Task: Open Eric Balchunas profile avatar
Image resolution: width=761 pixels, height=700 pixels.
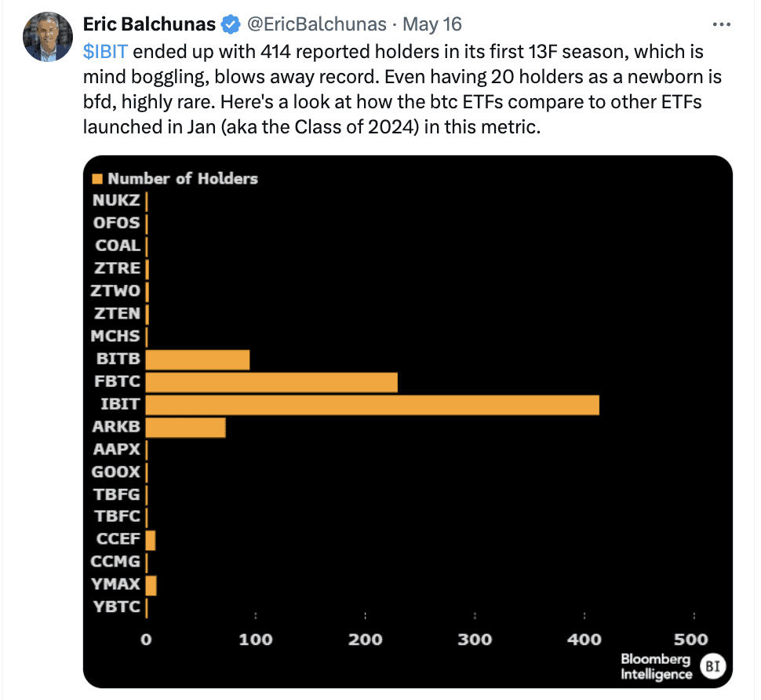Action: pos(48,38)
